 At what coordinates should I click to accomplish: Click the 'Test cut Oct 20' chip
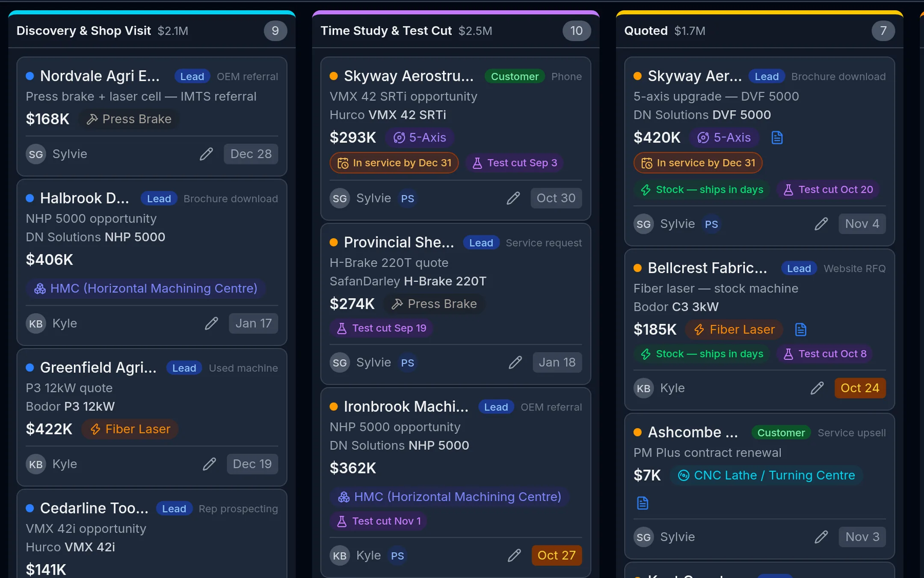(x=828, y=189)
